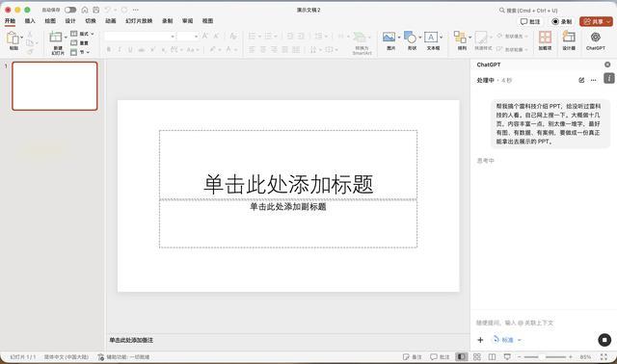Toggle italic formatting
The image size is (617, 364).
coord(120,49)
